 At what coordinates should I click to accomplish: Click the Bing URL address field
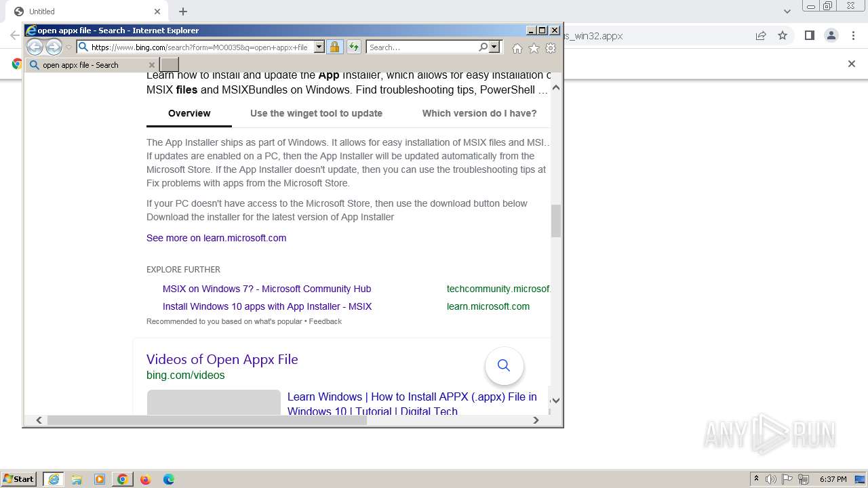(x=201, y=47)
